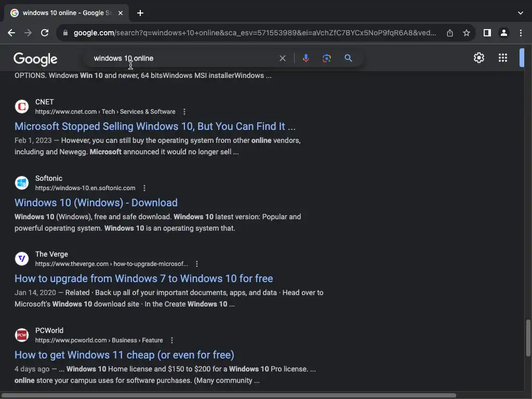
Task: Open the Google apps grid
Action: pos(503,58)
